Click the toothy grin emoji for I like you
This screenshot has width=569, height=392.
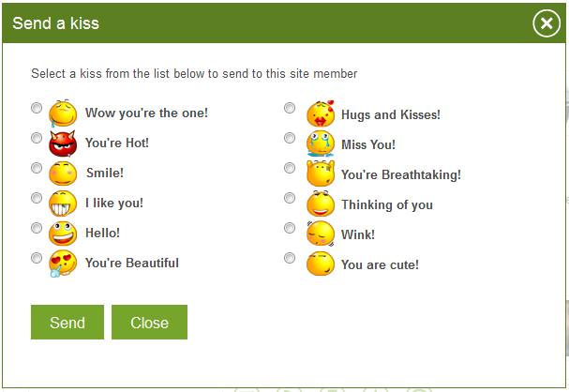pyautogui.click(x=63, y=204)
